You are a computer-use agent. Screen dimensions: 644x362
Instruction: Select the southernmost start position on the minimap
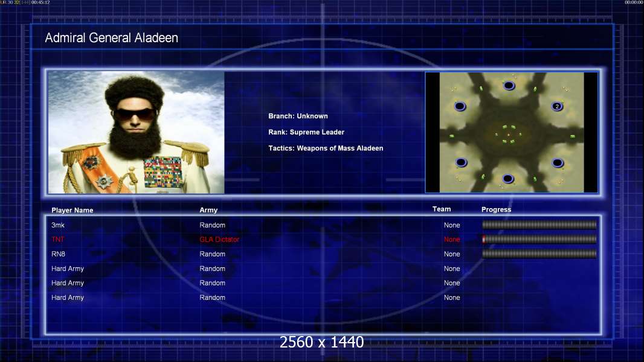pyautogui.click(x=508, y=179)
